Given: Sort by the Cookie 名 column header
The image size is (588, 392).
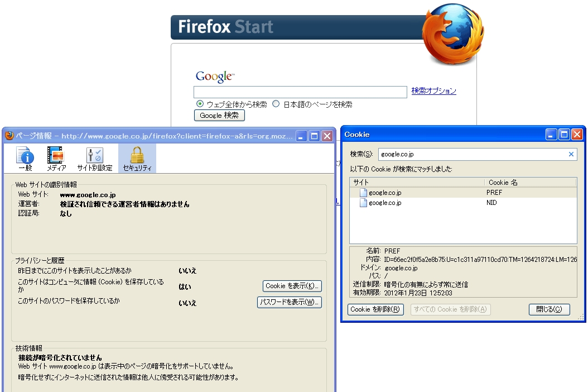Looking at the screenshot, I should [x=530, y=183].
